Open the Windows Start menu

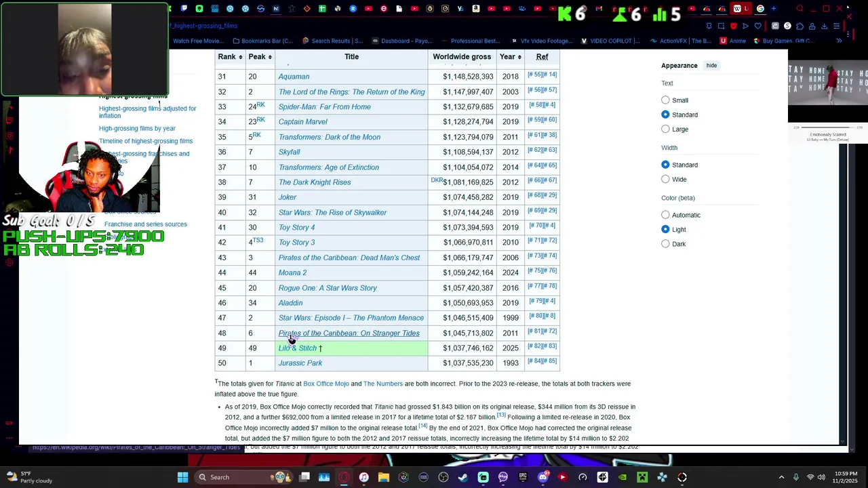(x=182, y=477)
